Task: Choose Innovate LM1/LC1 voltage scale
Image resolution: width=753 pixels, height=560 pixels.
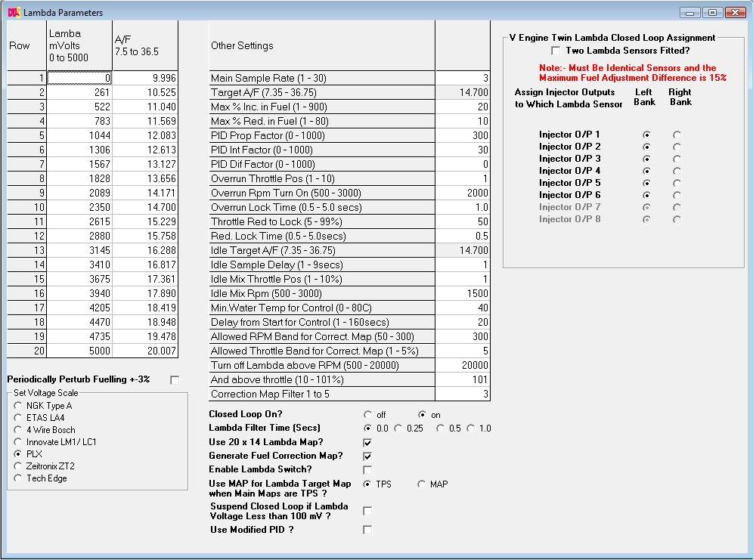Action: (x=17, y=442)
